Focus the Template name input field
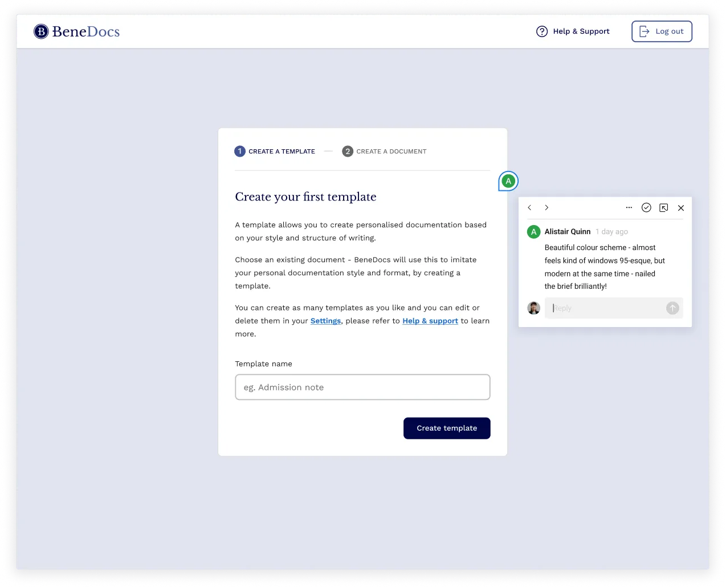Viewport: 726px width, 588px height. [362, 387]
